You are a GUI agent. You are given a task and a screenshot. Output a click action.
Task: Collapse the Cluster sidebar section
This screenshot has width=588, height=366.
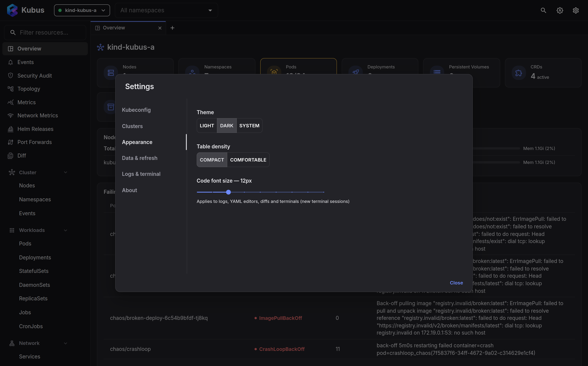66,172
